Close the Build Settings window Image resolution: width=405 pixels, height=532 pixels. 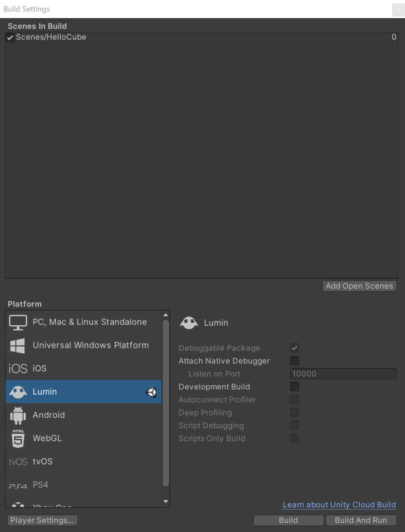click(x=398, y=10)
